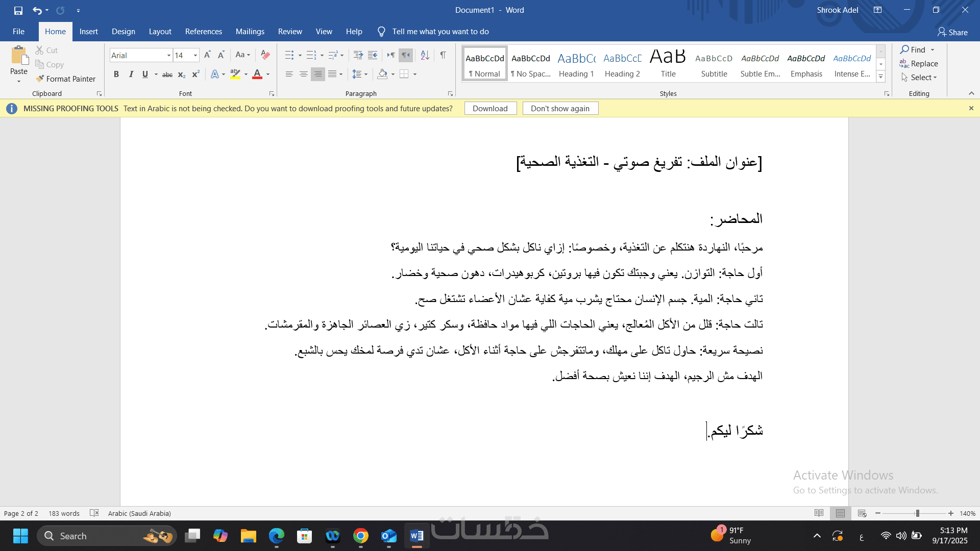This screenshot has width=980, height=551.
Task: Apply Subscript formatting
Action: (x=181, y=74)
